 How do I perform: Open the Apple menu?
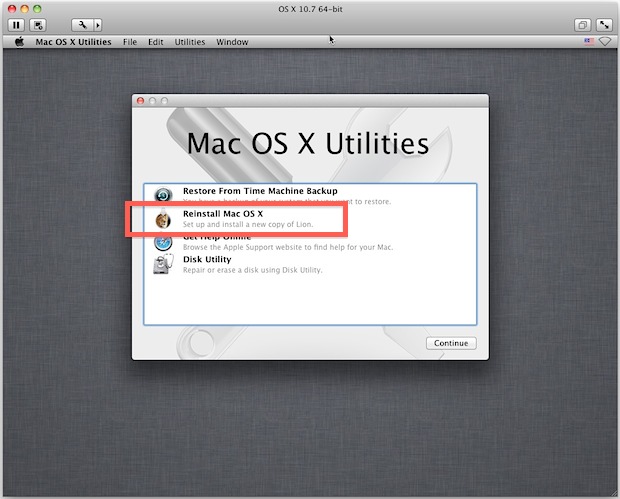[19, 42]
